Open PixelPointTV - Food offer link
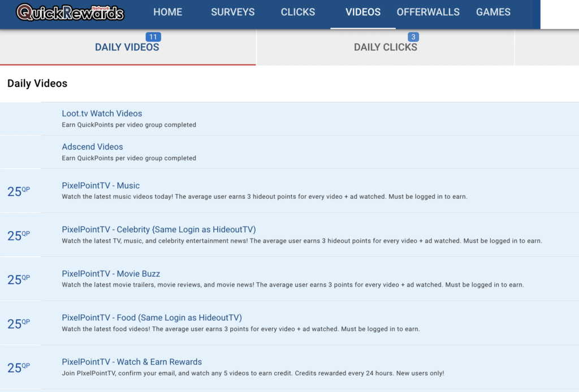579x392 pixels. (152, 318)
